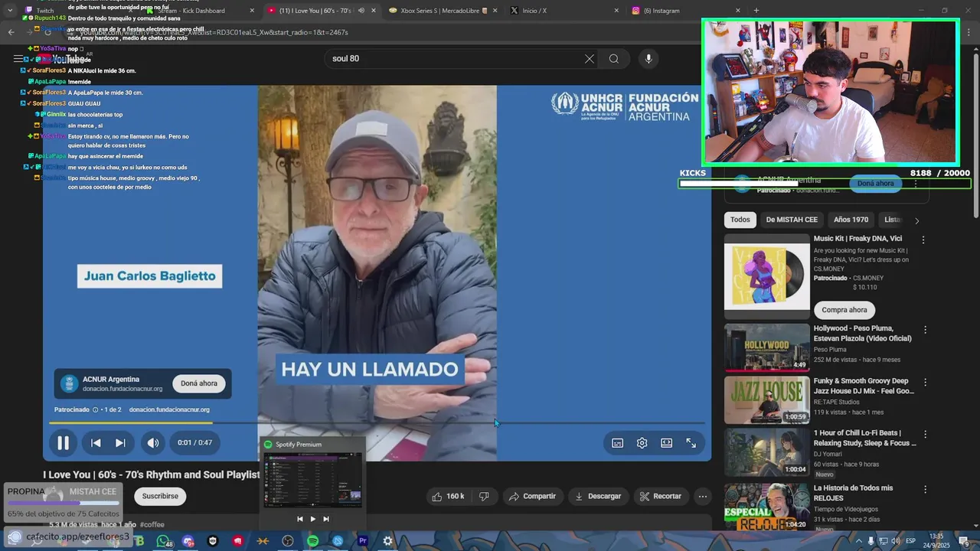Click the video progress bar

(377, 422)
